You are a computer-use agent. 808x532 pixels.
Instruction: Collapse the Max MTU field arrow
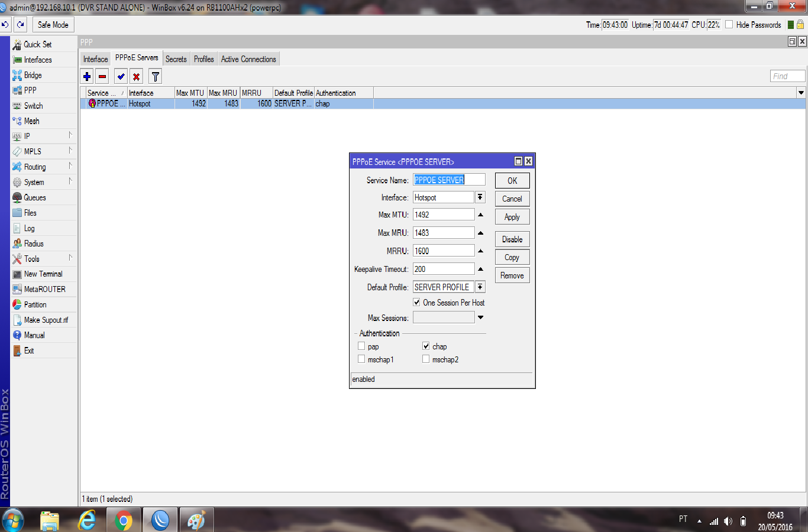[480, 215]
